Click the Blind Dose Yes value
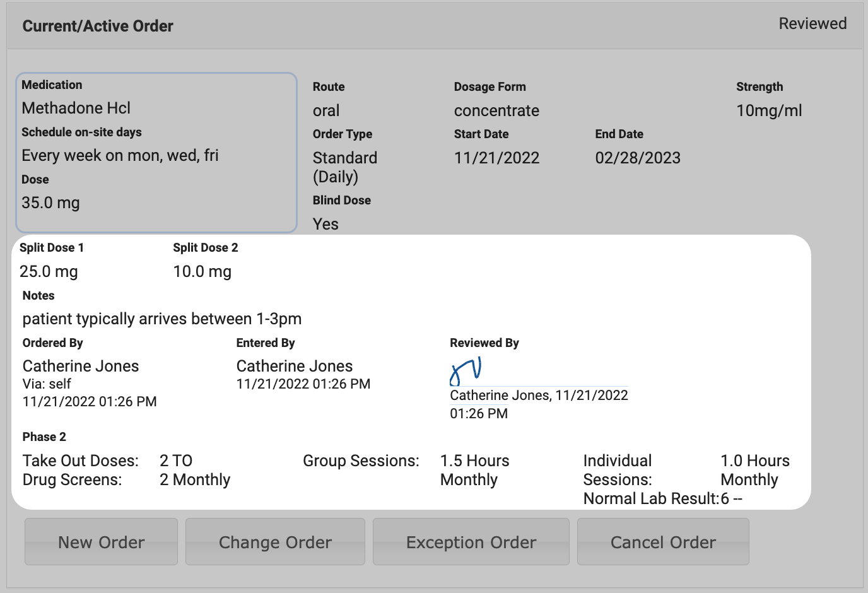Screen dimensions: 868x593 tap(325, 225)
